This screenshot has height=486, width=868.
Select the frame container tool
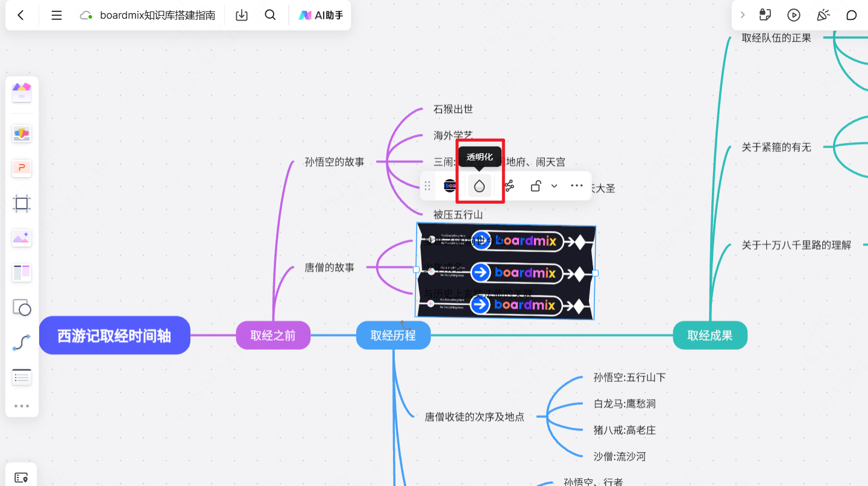pyautogui.click(x=22, y=203)
